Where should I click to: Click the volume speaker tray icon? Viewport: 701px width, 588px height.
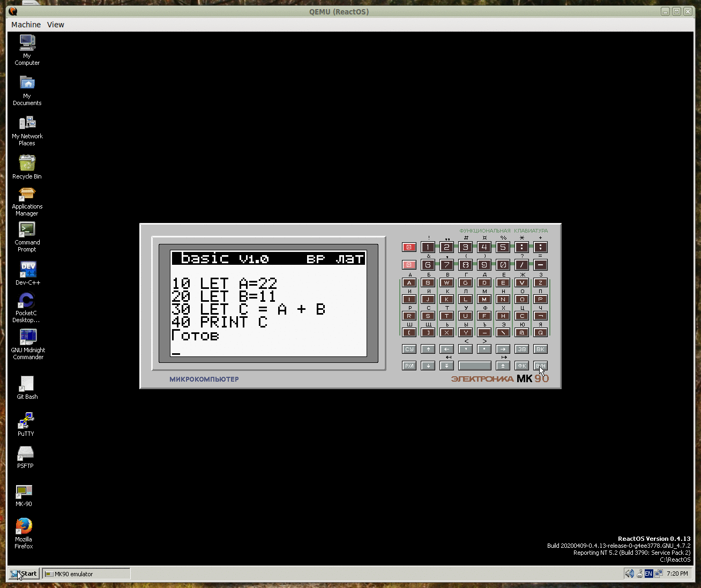pyautogui.click(x=629, y=574)
